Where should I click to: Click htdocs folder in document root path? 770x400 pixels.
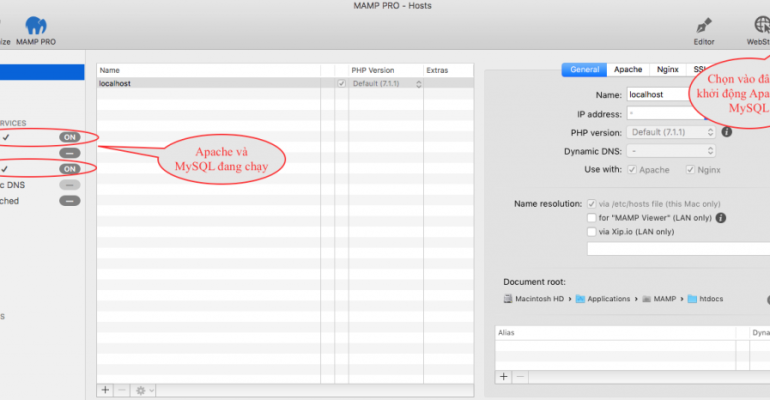[x=705, y=299]
